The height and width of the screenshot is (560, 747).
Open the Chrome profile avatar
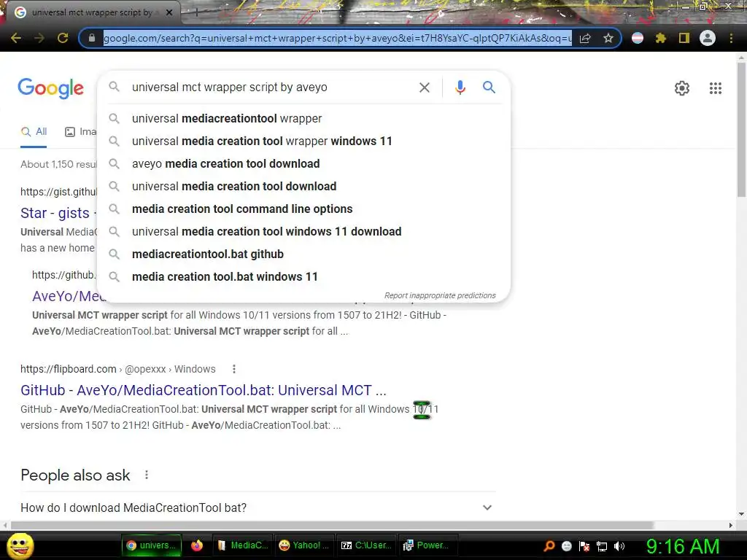point(708,38)
